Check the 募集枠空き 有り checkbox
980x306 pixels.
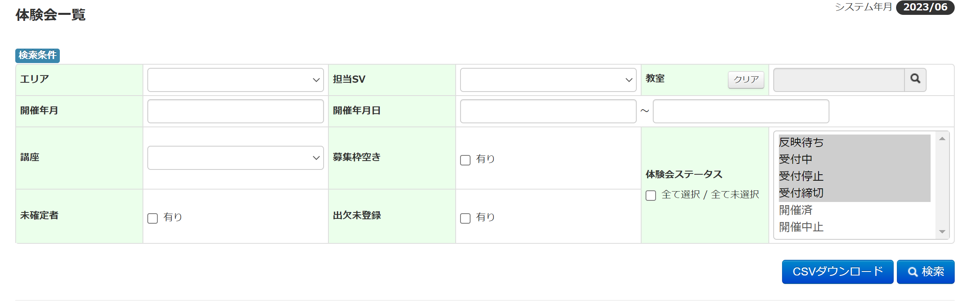465,160
